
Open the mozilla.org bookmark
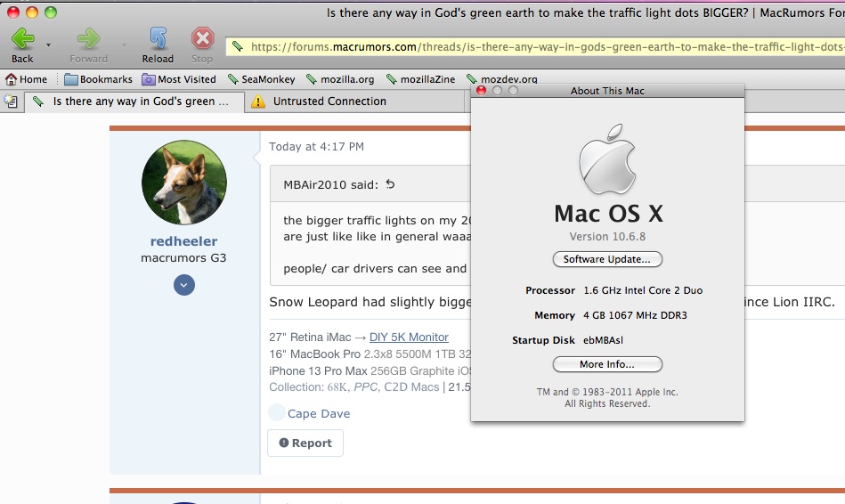pos(340,79)
